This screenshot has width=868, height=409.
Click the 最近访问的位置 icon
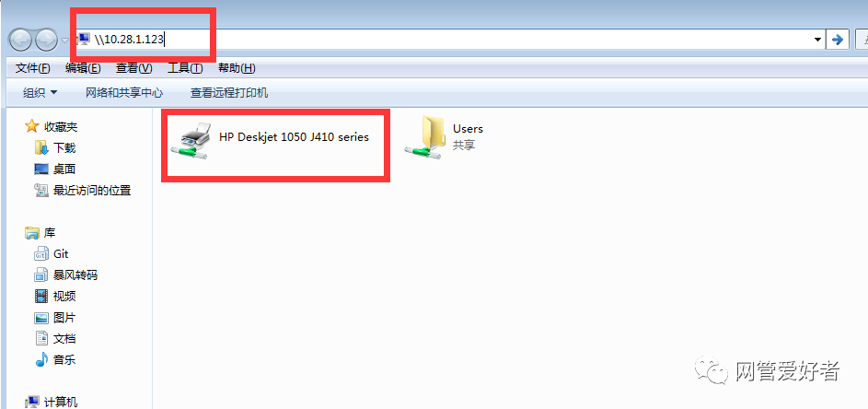(41, 190)
